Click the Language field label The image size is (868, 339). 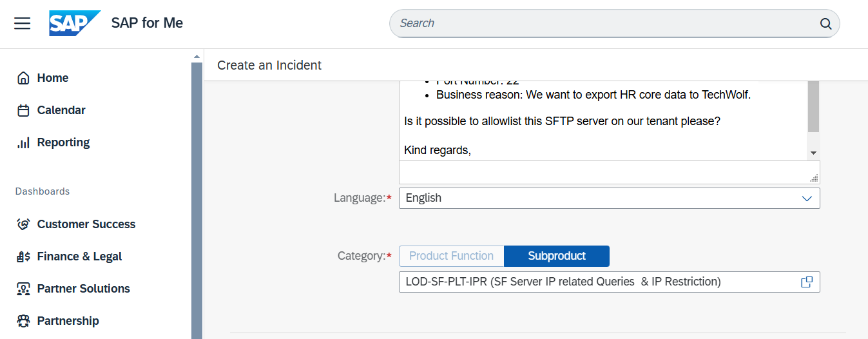coord(362,198)
